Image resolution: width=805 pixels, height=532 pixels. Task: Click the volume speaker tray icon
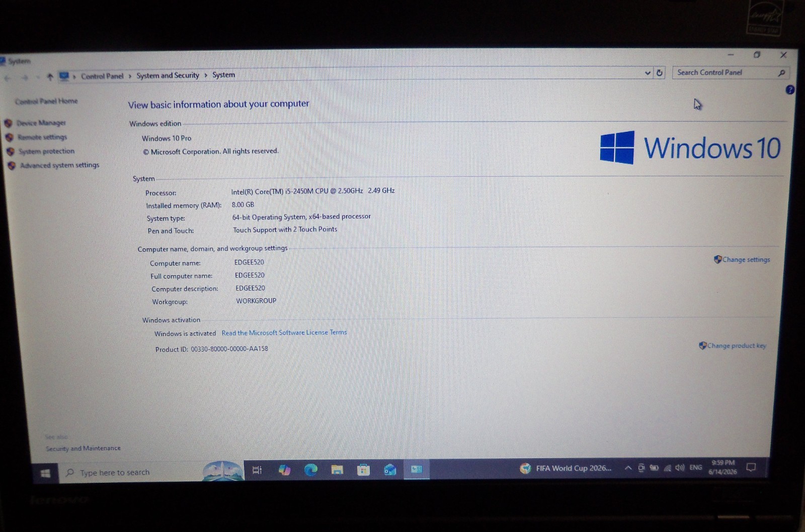tap(680, 468)
